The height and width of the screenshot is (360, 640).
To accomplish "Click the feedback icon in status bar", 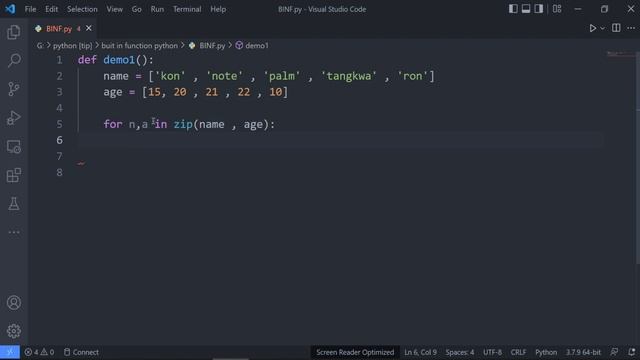I will (614, 352).
